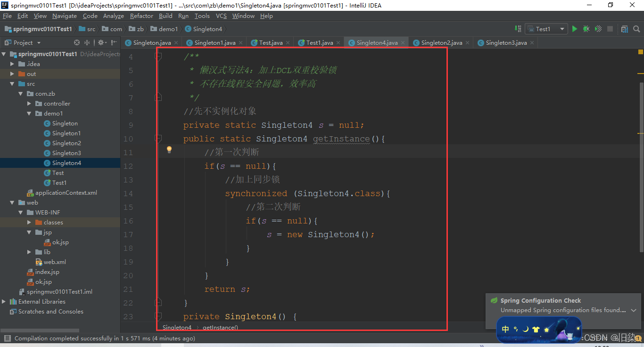The image size is (644, 347).
Task: Run Test1 with coverage icon
Action: click(x=598, y=29)
